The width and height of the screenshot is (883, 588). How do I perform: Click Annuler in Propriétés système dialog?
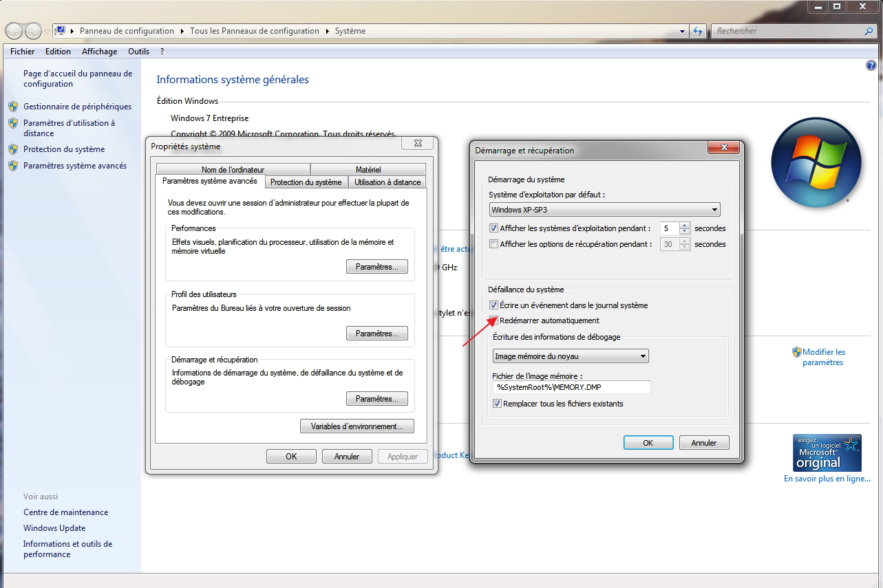coord(347,456)
